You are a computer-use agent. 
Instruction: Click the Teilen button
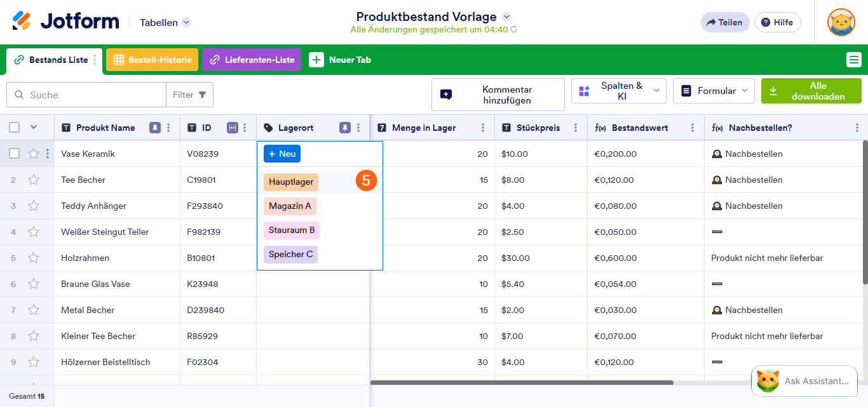coord(724,22)
